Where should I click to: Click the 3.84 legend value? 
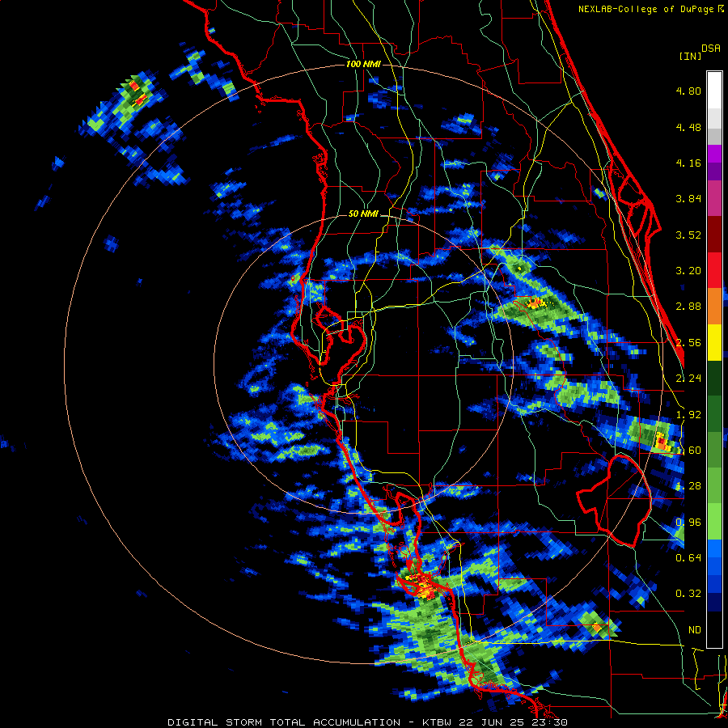[688, 199]
